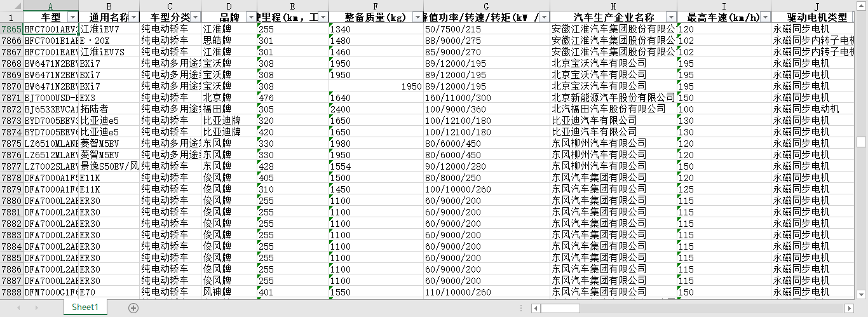The height and width of the screenshot is (317, 868).
Task: Select row header 7877
Action: tap(11, 166)
